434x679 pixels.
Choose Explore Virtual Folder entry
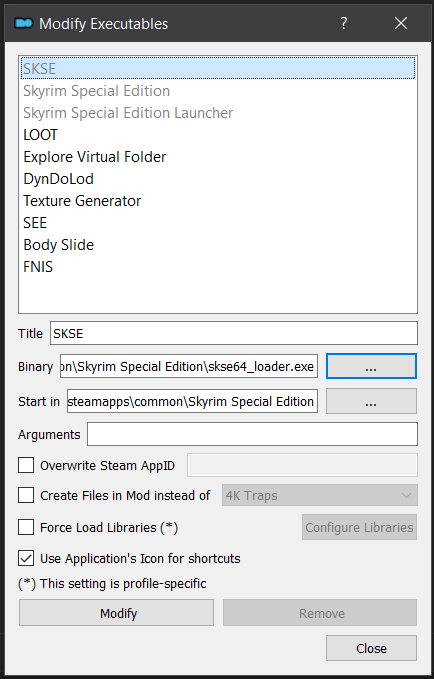pos(218,157)
